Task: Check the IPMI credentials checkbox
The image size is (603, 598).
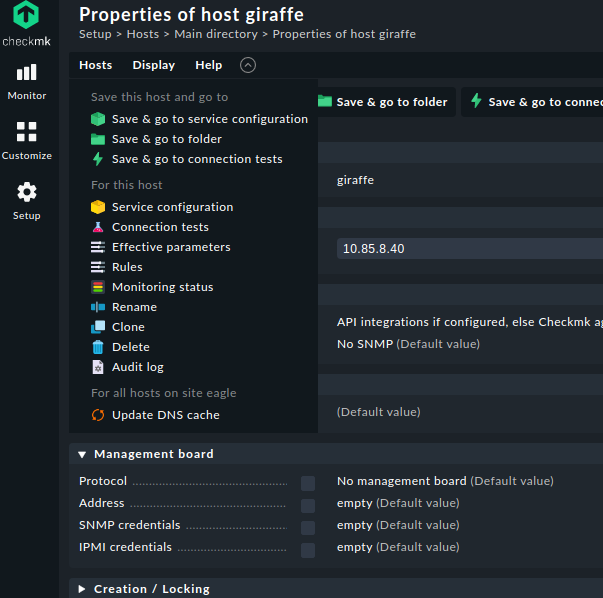Action: (308, 549)
